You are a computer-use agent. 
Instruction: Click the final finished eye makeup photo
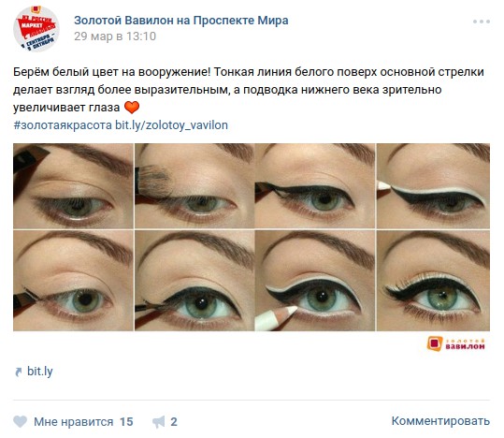[433, 281]
